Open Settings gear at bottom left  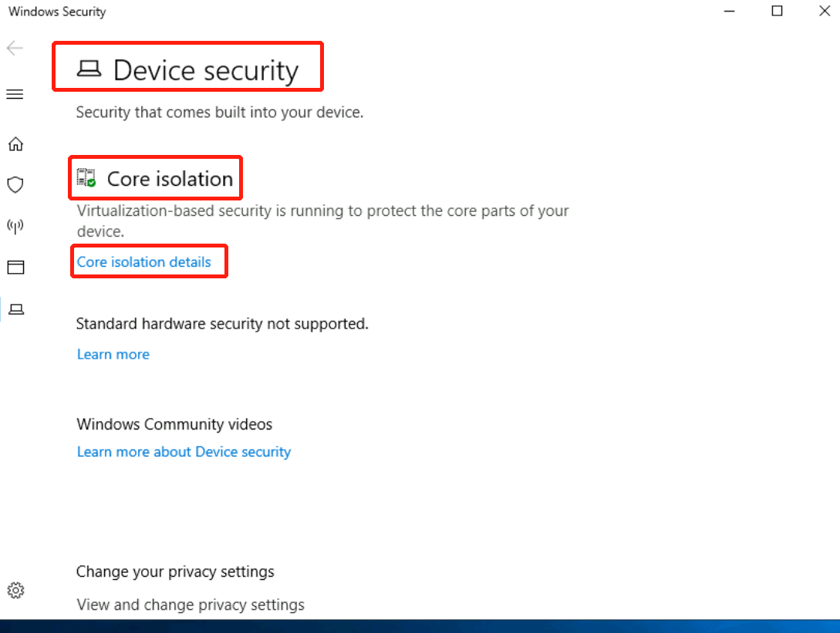tap(15, 591)
